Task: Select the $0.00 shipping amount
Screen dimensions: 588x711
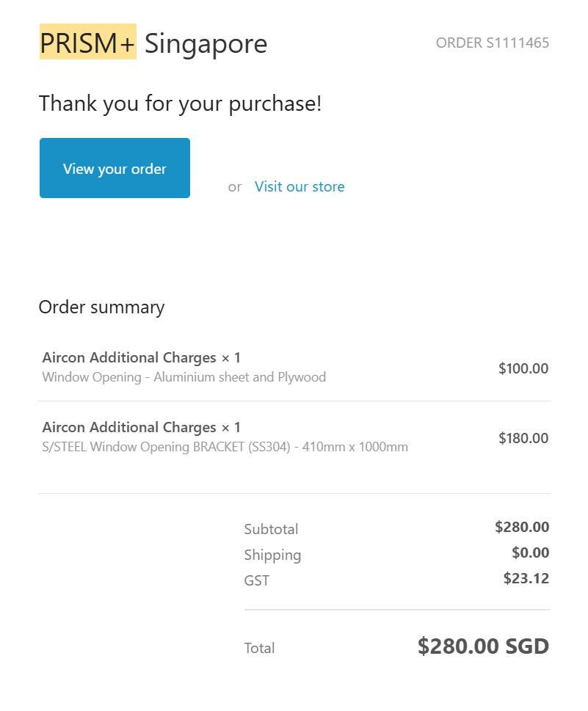Action: pyautogui.click(x=530, y=553)
